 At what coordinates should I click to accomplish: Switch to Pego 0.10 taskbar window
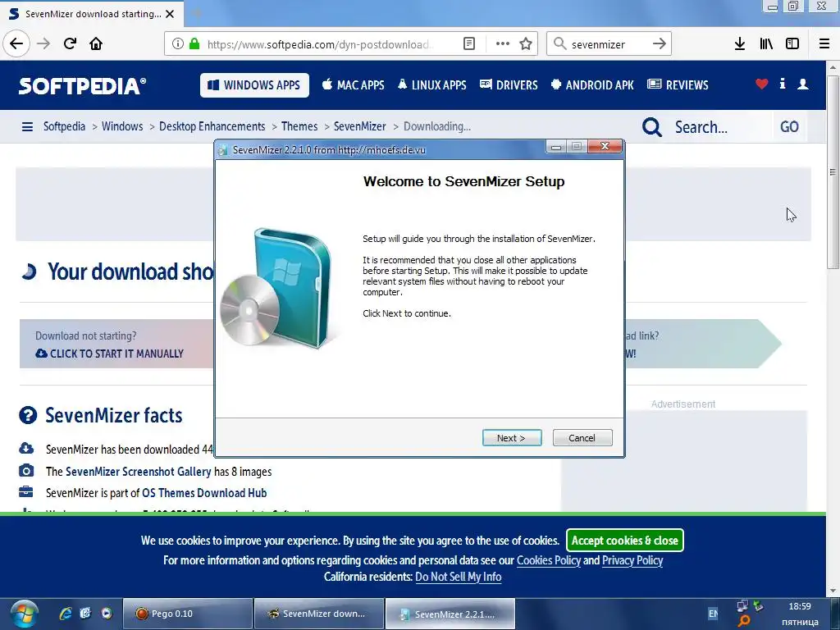pos(188,614)
